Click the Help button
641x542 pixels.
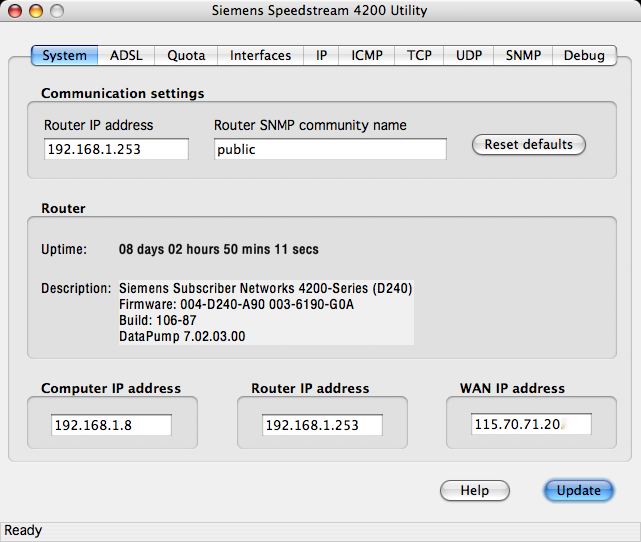pos(475,490)
